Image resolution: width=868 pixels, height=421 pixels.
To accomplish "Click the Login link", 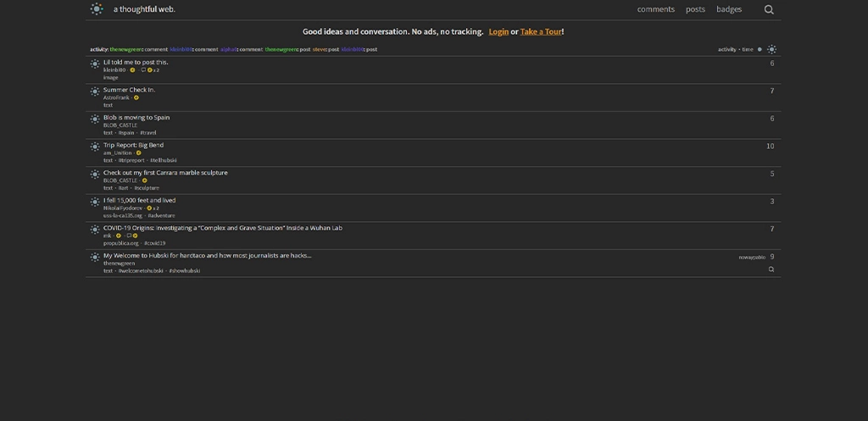I will 498,31.
